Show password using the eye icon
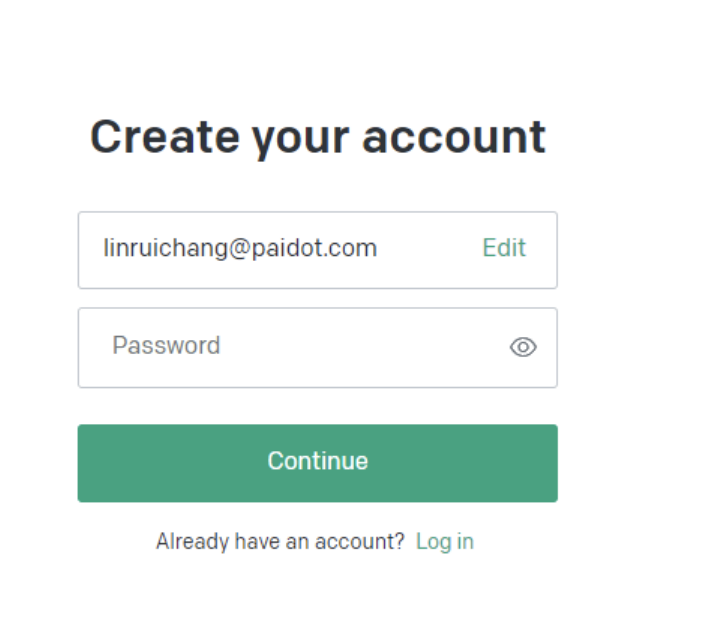The height and width of the screenshot is (629, 724). click(523, 347)
